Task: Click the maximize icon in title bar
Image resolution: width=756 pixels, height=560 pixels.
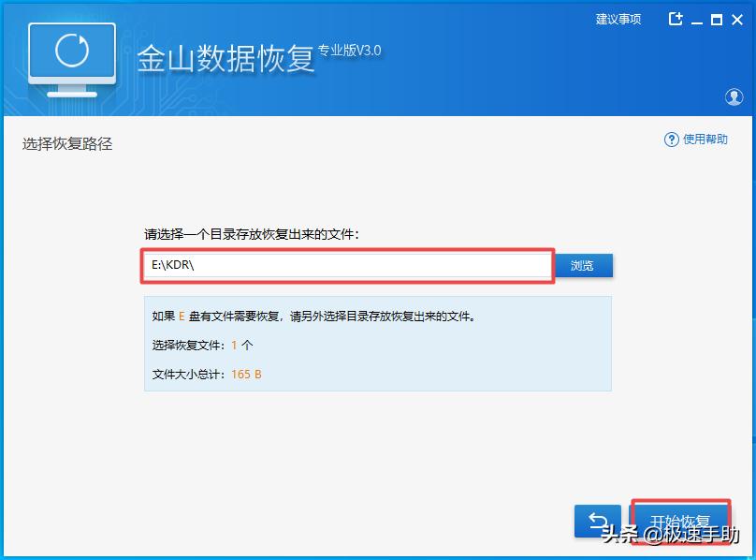Action: (717, 18)
